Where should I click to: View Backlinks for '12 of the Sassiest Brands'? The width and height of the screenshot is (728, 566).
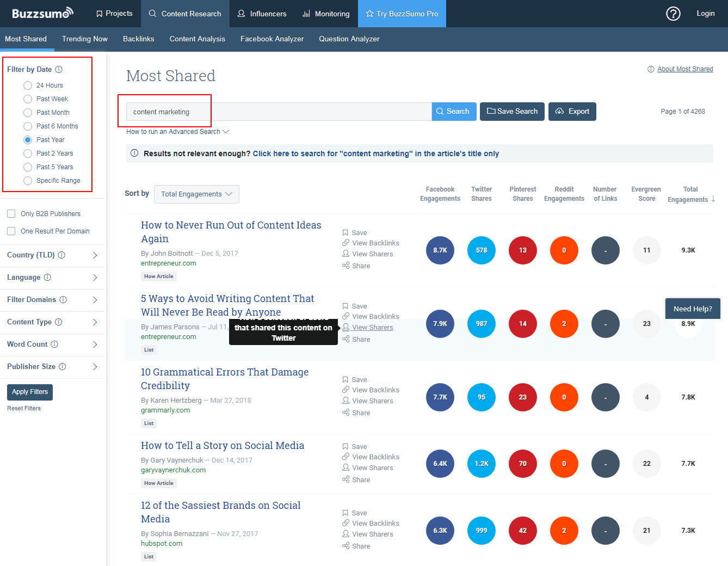coord(371,523)
